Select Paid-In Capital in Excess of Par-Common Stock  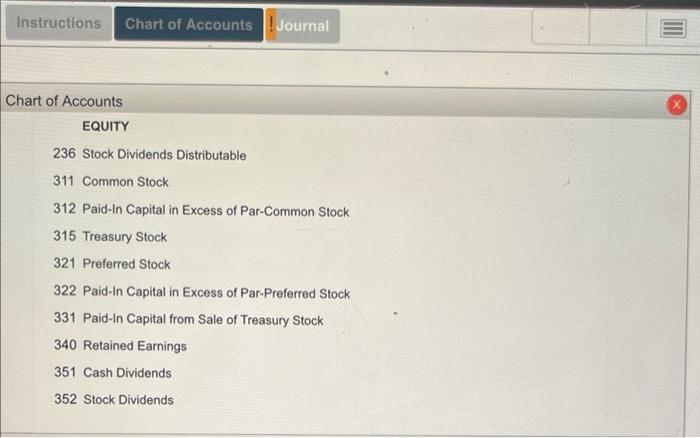point(201,210)
